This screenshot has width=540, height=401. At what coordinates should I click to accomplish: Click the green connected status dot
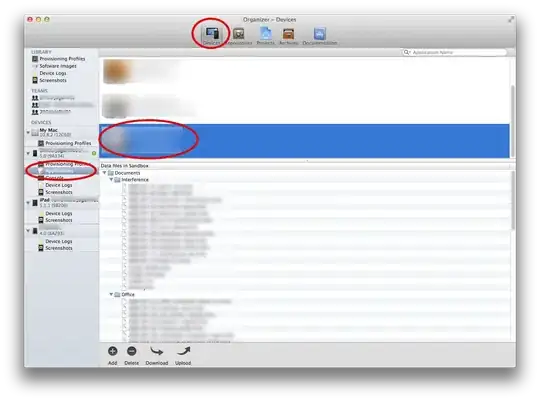94,153
